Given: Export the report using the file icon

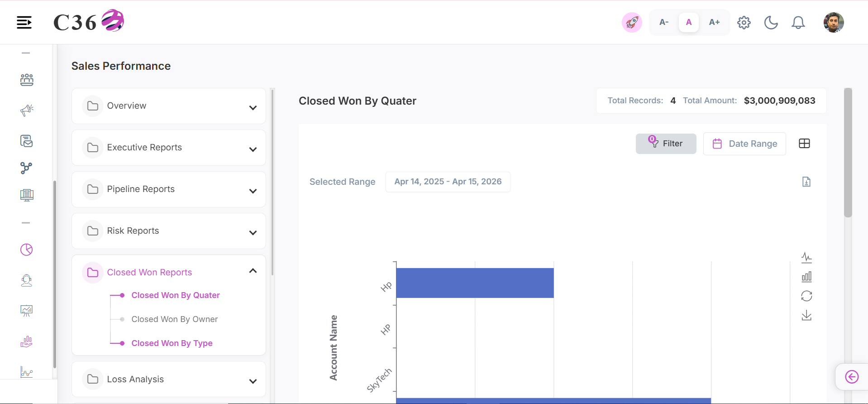Looking at the screenshot, I should [806, 182].
